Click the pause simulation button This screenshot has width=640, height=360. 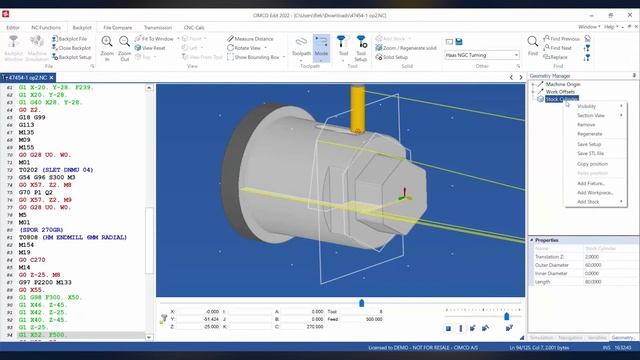(460, 328)
